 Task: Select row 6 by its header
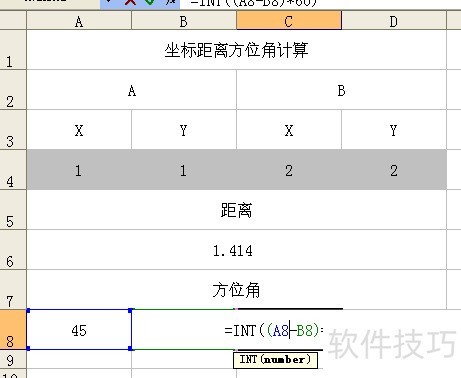tap(13, 250)
